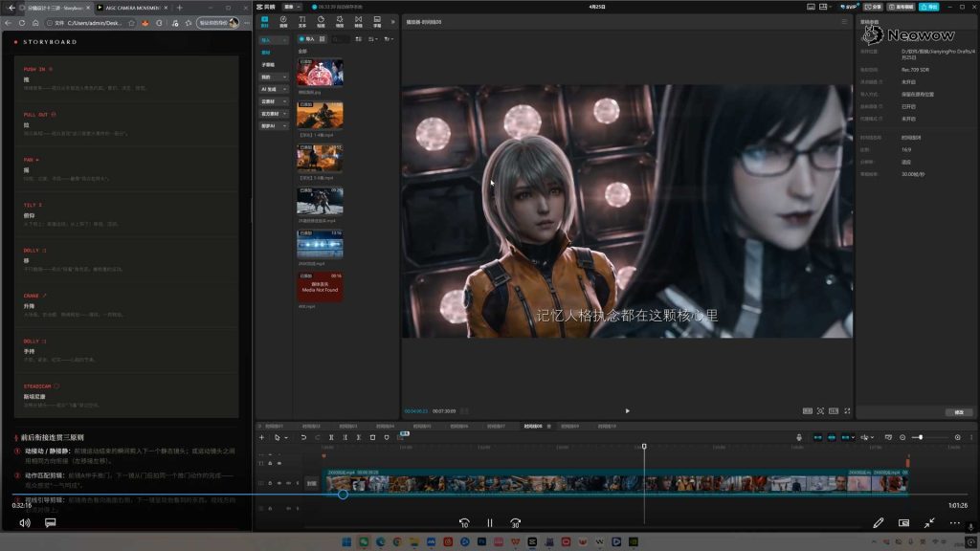The width and height of the screenshot is (980, 551).
Task: Click the blue Export button in the title bar
Action: 928,7
